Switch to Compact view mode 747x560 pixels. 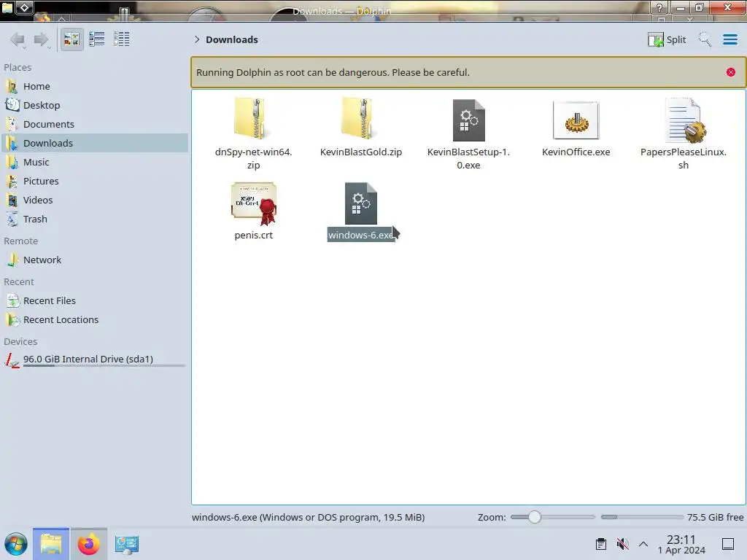(97, 39)
